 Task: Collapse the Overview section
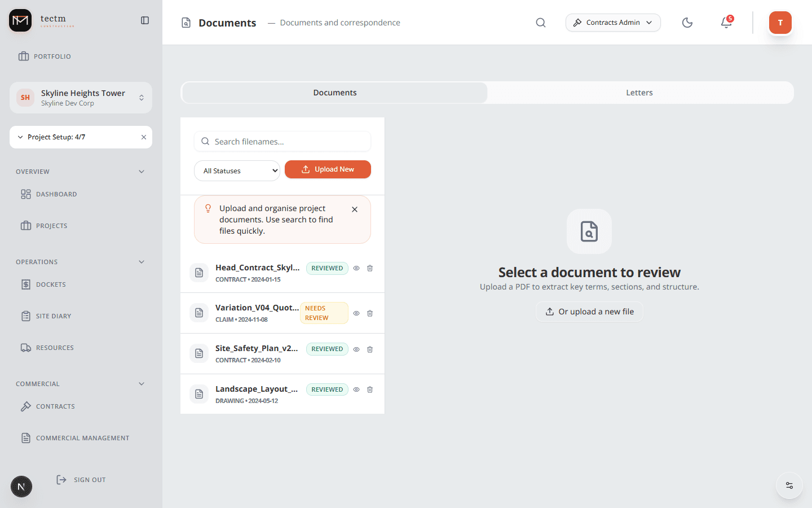click(x=142, y=171)
